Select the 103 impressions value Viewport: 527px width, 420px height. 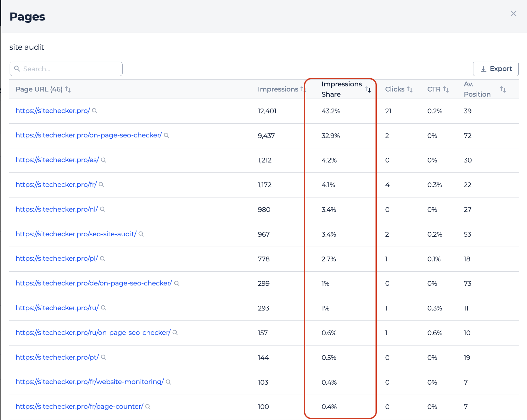point(263,382)
